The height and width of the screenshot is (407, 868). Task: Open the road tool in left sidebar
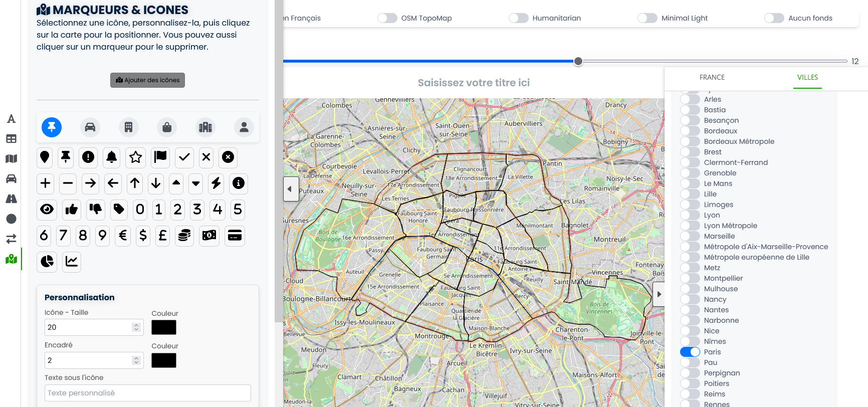pos(11,199)
